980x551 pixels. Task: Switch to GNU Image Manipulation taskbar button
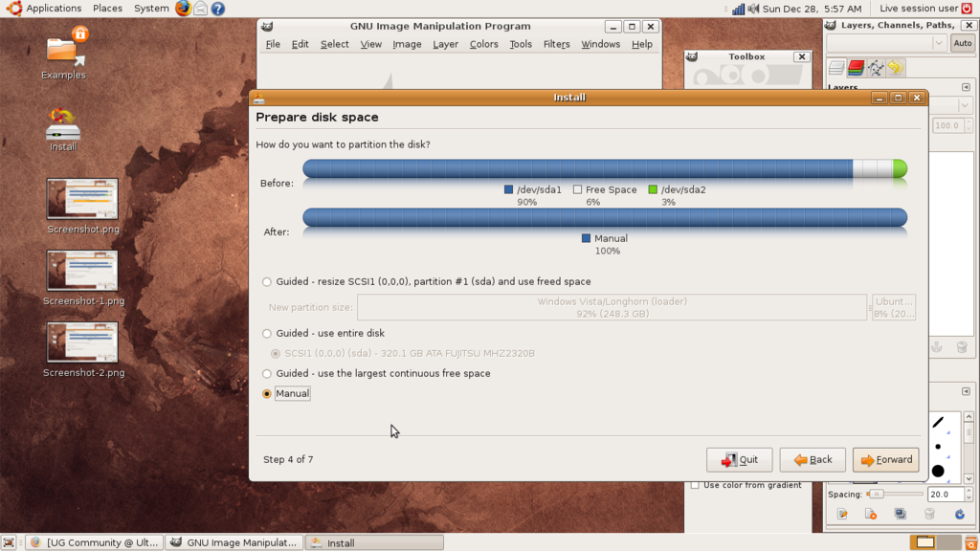click(234, 543)
